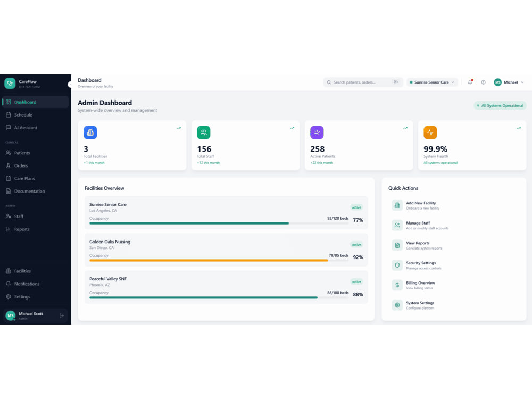Click the MS avatar in the header
Image resolution: width=532 pixels, height=399 pixels.
[x=498, y=82]
